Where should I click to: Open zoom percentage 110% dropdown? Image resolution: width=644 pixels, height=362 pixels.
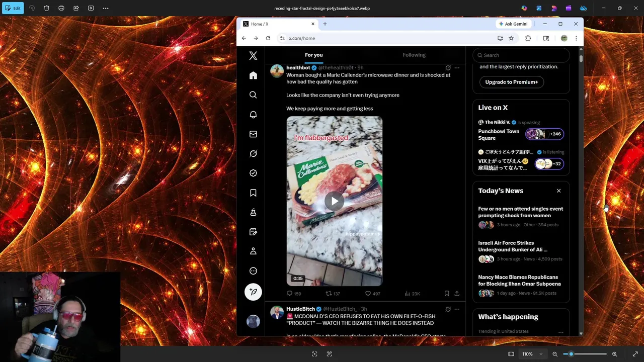tap(532, 354)
